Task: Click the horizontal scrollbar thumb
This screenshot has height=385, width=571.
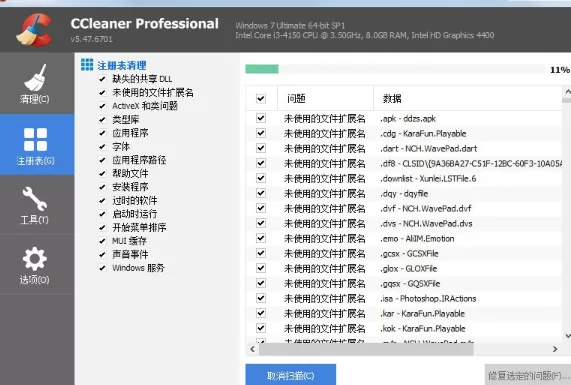Action: coord(366,349)
